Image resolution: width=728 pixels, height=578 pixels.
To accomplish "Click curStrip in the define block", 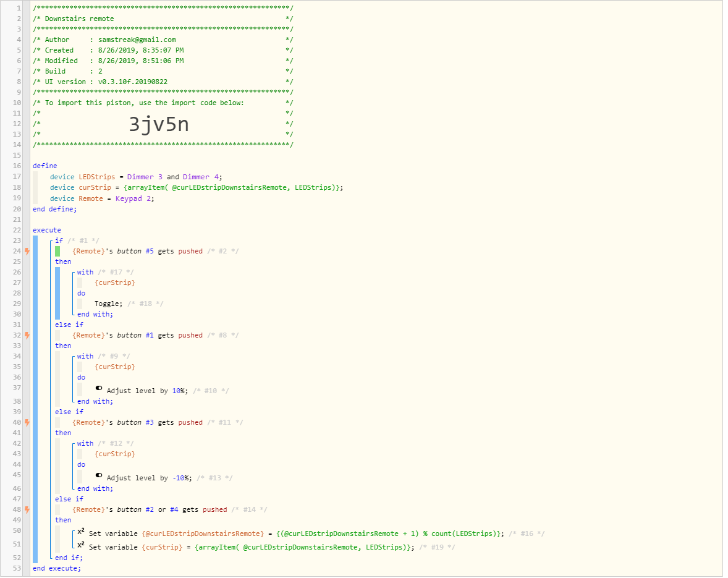I will (x=95, y=187).
